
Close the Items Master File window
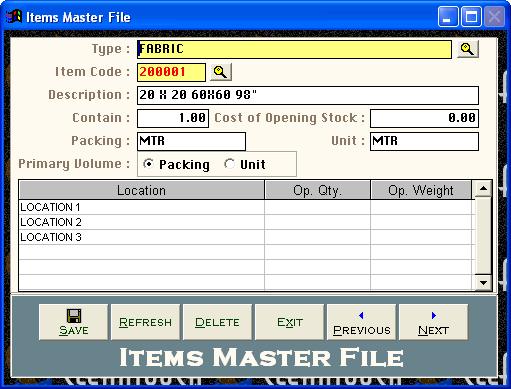point(494,17)
